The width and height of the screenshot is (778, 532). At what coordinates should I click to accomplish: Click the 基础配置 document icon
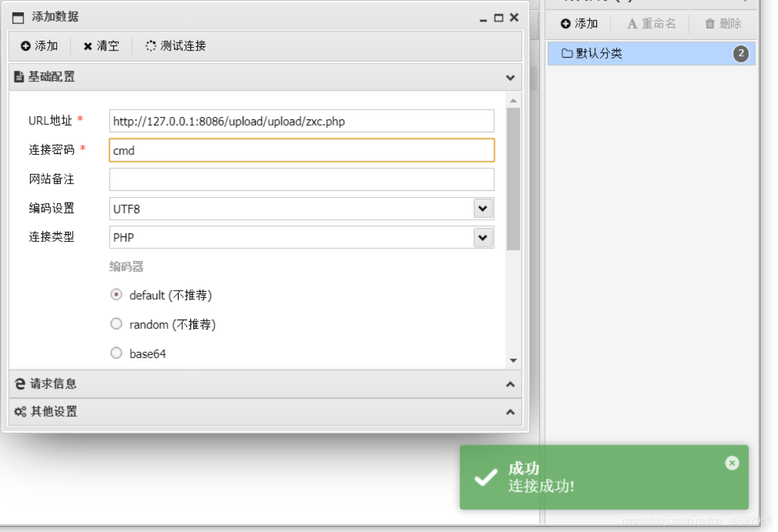tap(19, 77)
